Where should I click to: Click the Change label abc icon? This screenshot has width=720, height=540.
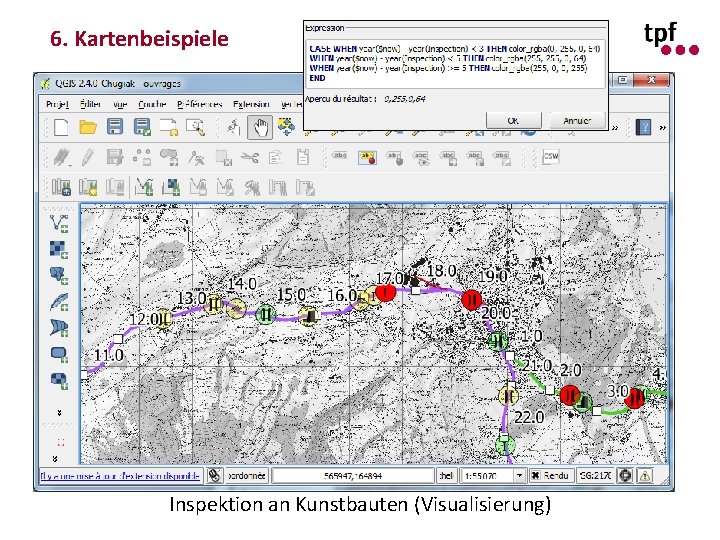(501, 158)
